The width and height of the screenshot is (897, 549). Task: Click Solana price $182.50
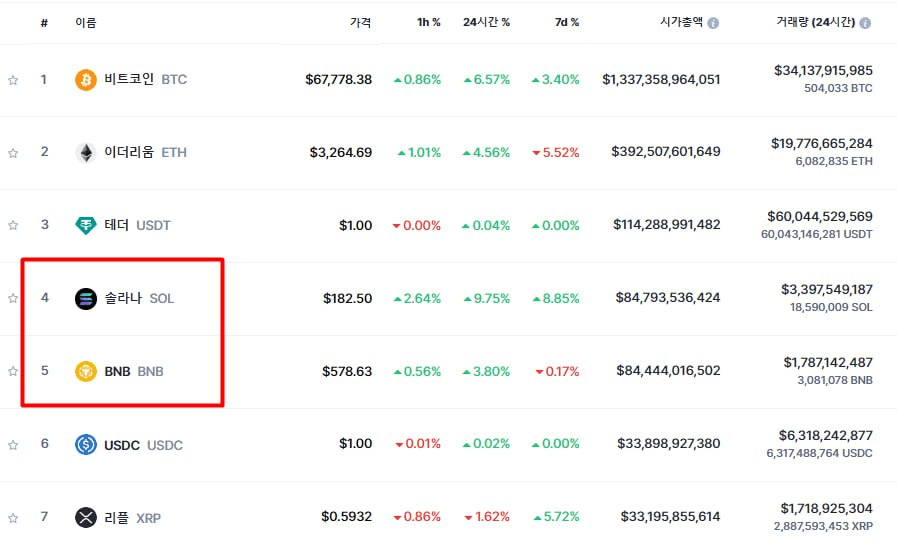[x=348, y=299]
